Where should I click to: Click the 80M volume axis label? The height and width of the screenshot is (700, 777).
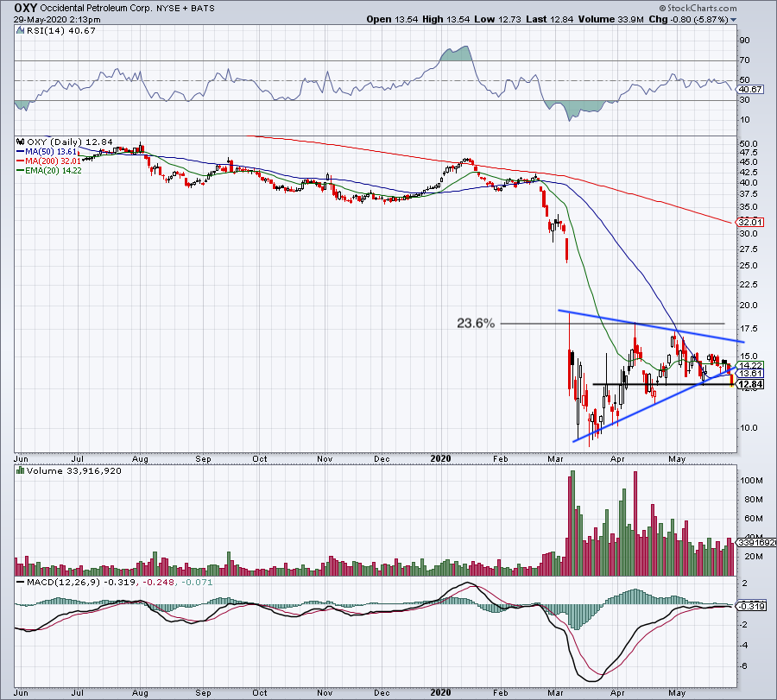tap(753, 500)
